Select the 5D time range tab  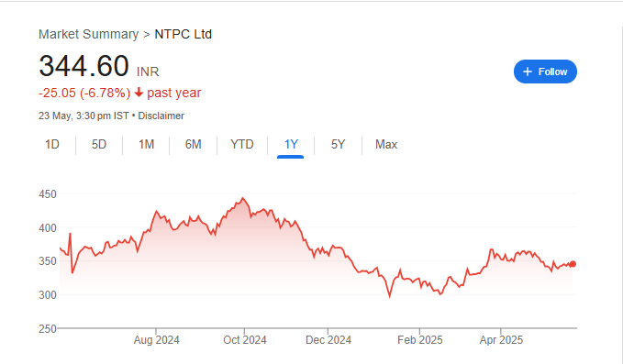click(99, 145)
